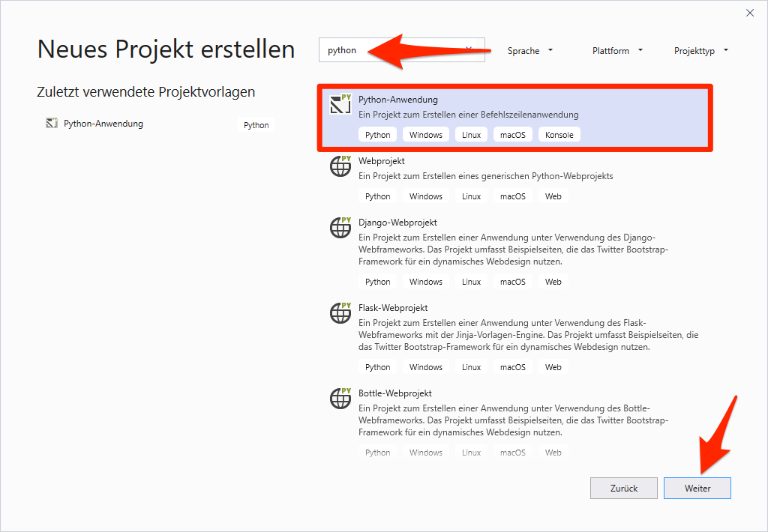Click the Python tag beside recent Python-Anwendung
This screenshot has height=532, width=768.
(x=256, y=125)
